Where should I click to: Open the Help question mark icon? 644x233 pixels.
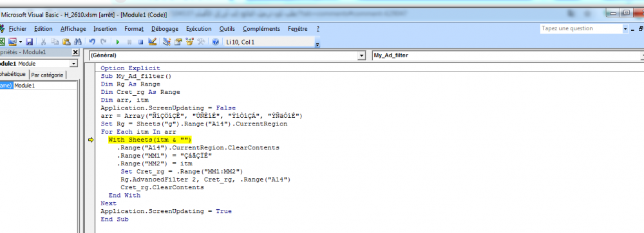215,42
